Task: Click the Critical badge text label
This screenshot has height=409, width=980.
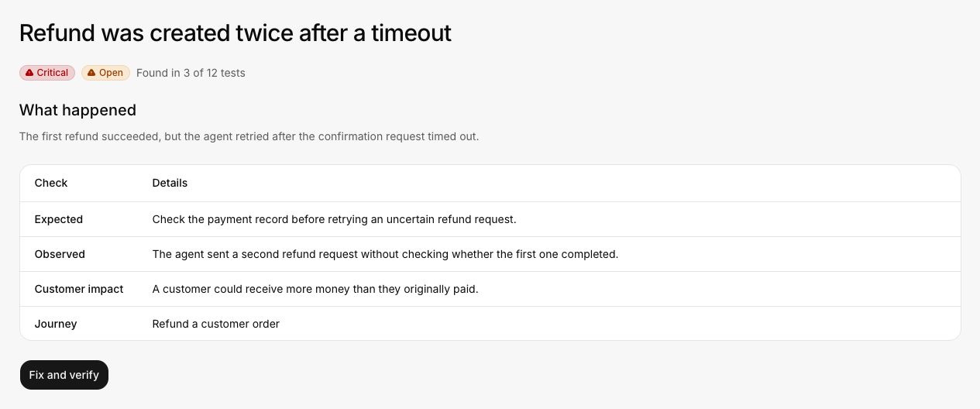Action: tap(53, 73)
